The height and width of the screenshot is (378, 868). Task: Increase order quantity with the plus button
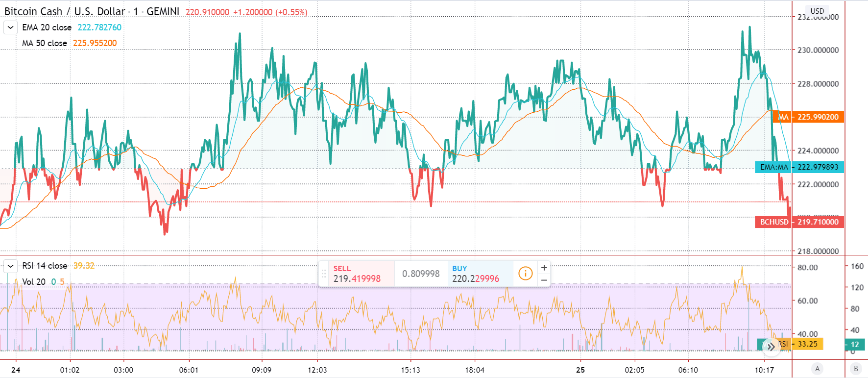pyautogui.click(x=544, y=268)
